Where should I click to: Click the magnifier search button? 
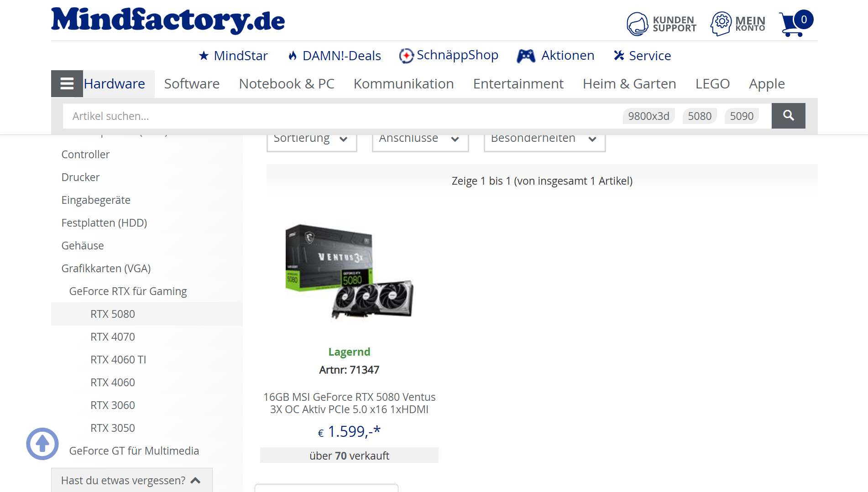(x=788, y=116)
